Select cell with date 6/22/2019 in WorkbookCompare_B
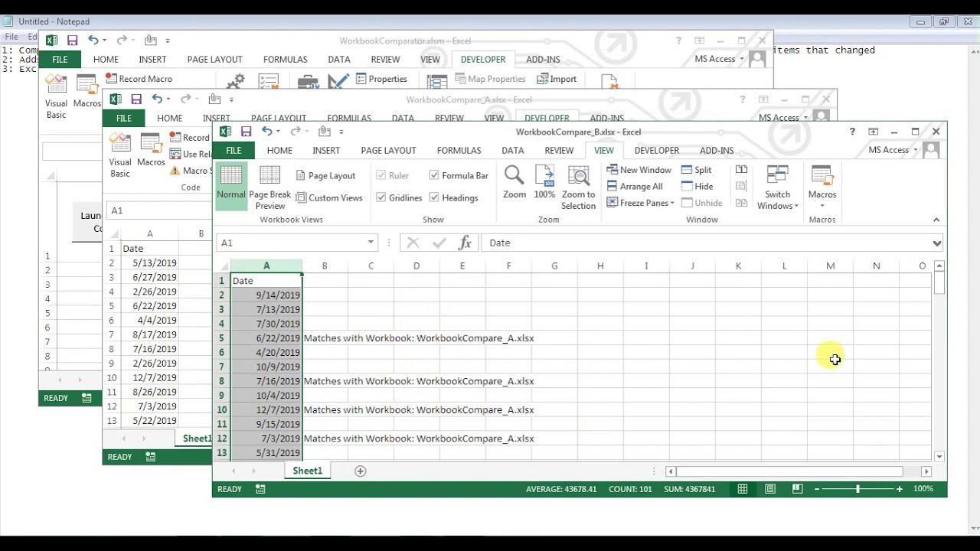980x551 pixels. point(266,338)
